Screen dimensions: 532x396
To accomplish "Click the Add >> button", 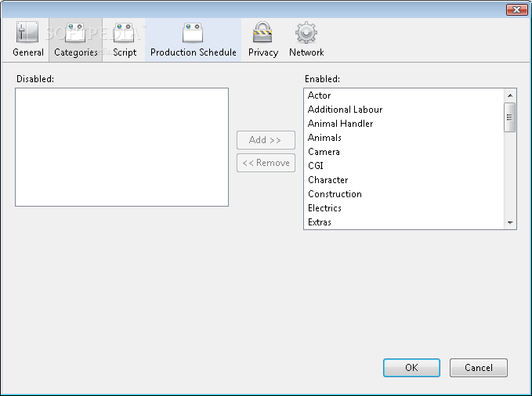I will pos(266,140).
